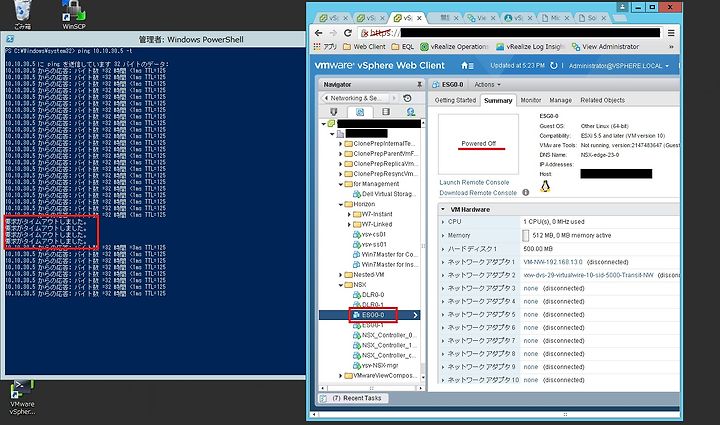Toggle the Navigator panel pin

coord(419,84)
